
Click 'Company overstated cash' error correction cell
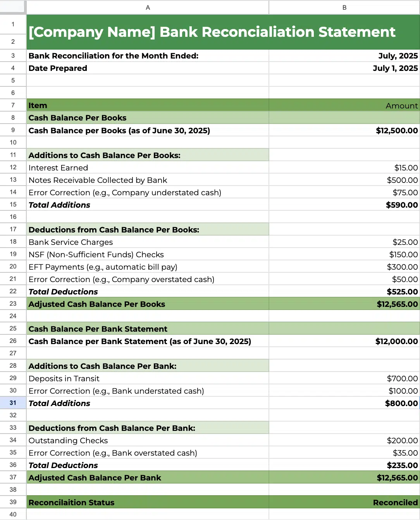[148, 279]
